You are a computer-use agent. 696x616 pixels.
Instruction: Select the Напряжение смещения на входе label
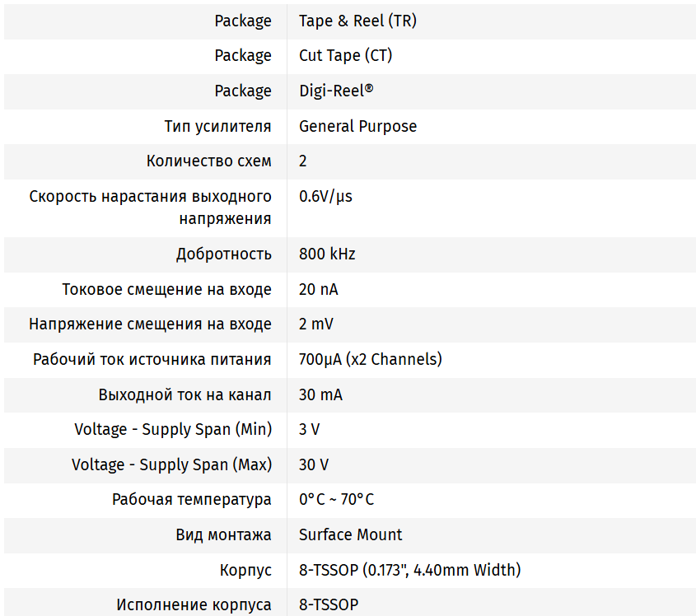(150, 324)
